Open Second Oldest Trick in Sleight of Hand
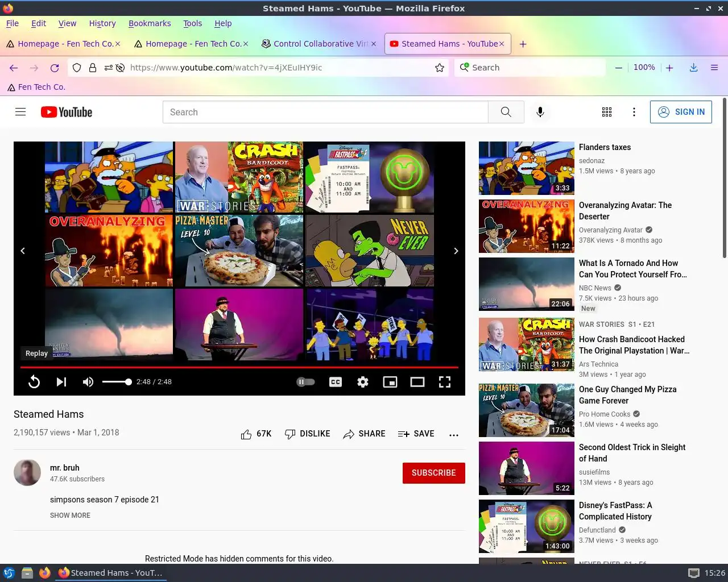This screenshot has height=582, width=728. [632, 453]
